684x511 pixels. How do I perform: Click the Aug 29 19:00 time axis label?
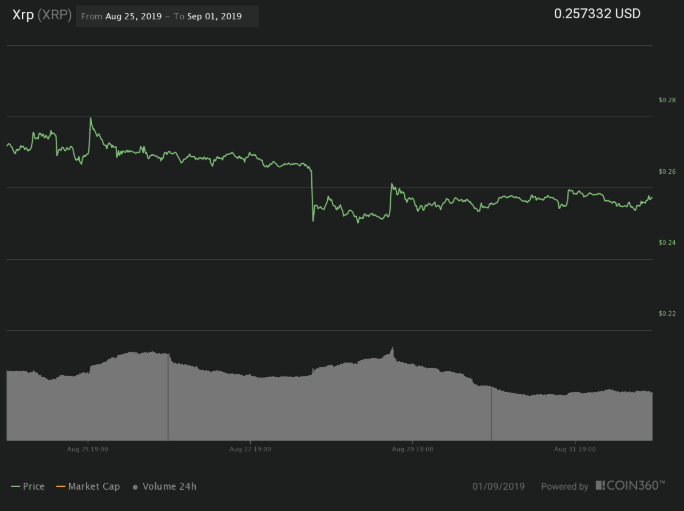pyautogui.click(x=412, y=450)
